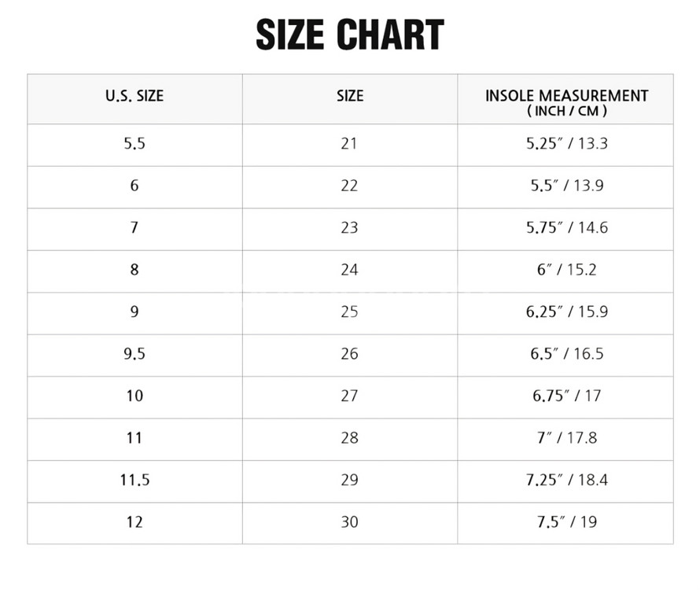
Task: Click the SIZE CHART title
Action: tap(350, 35)
